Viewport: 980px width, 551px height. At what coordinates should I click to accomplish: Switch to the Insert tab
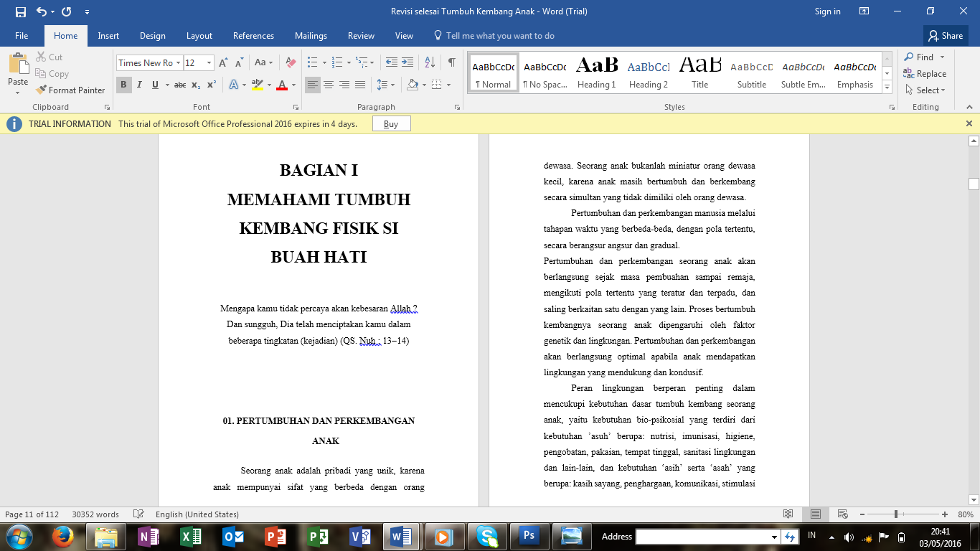click(x=108, y=36)
